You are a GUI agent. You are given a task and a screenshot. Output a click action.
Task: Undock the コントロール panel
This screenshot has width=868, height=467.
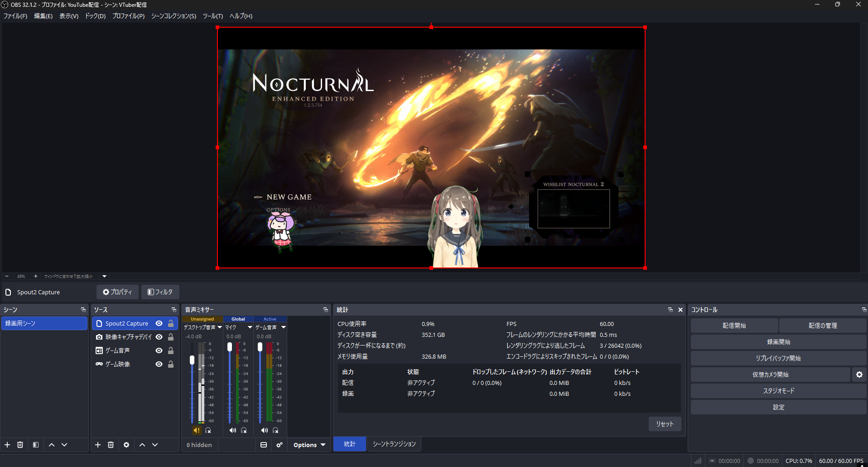864,310
